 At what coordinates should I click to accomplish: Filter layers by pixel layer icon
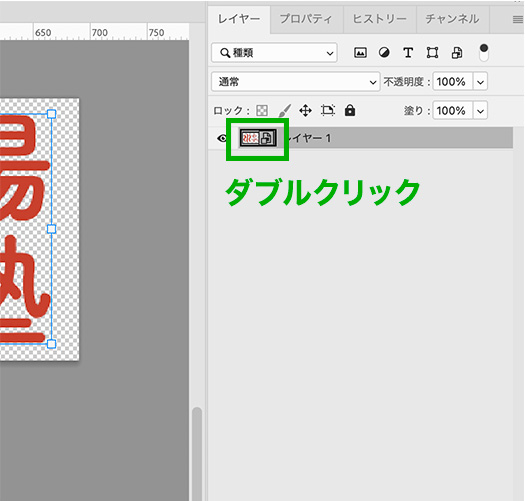[x=360, y=53]
